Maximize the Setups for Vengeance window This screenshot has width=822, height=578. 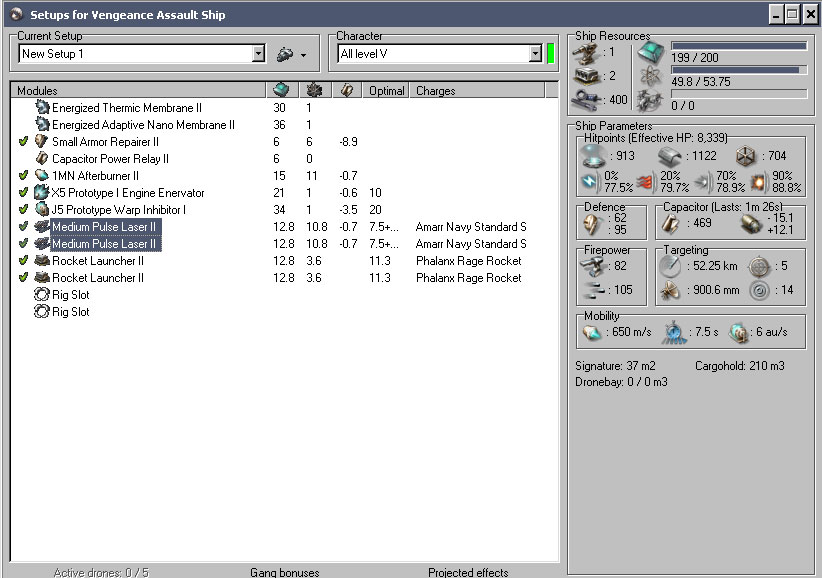point(793,14)
